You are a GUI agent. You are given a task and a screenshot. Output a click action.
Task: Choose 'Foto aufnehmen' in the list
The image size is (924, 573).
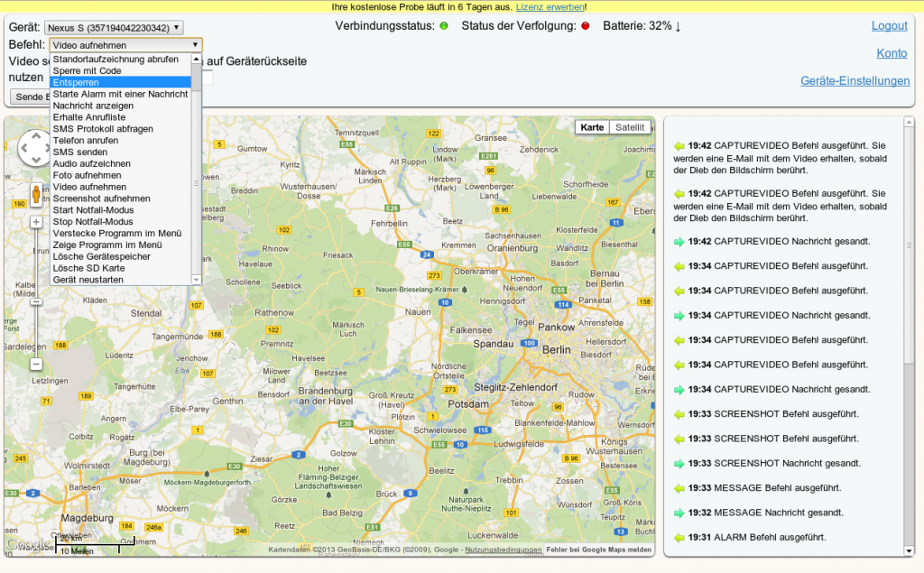[120, 175]
